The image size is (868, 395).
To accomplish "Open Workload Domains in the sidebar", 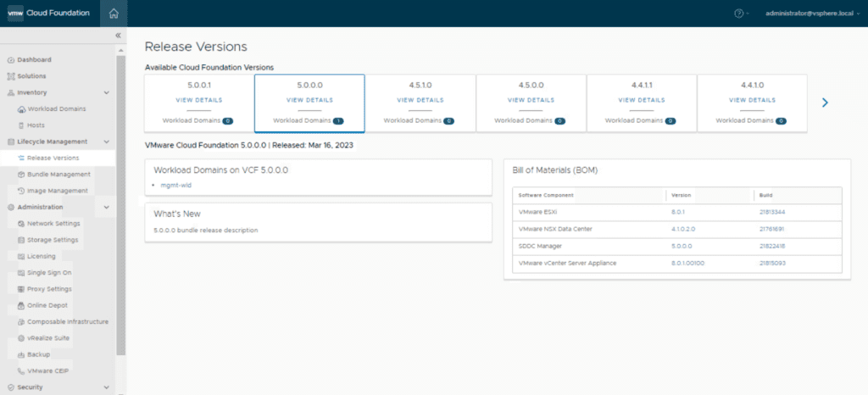I will click(57, 109).
